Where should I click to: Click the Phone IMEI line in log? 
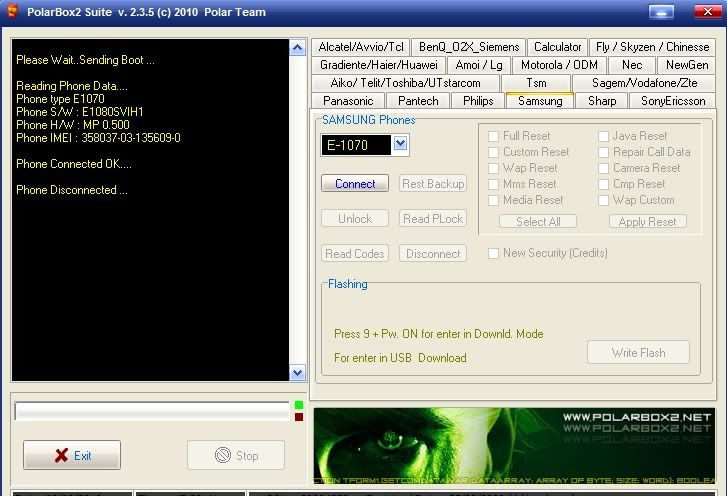98,138
